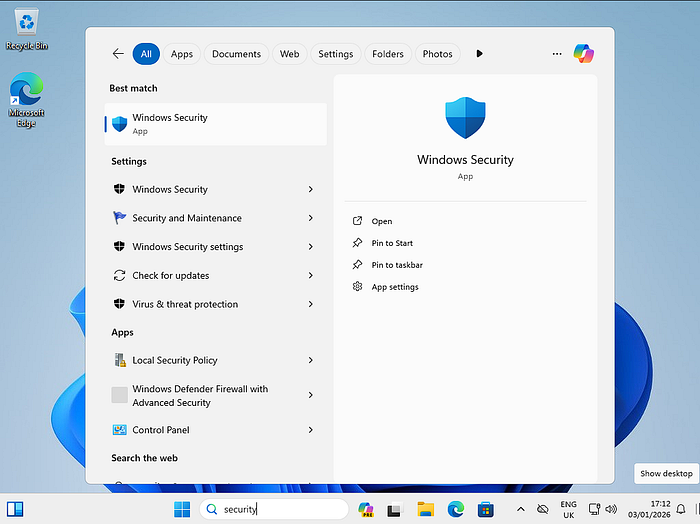Viewport: 700px width, 524px height.
Task: Expand chevron beside Virus & threat protection
Action: [x=311, y=304]
